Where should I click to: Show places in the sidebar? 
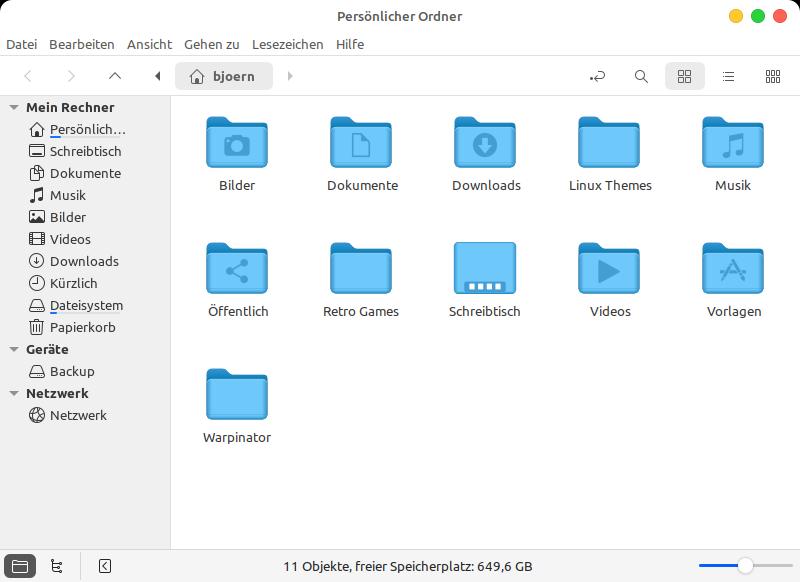pos(20,566)
